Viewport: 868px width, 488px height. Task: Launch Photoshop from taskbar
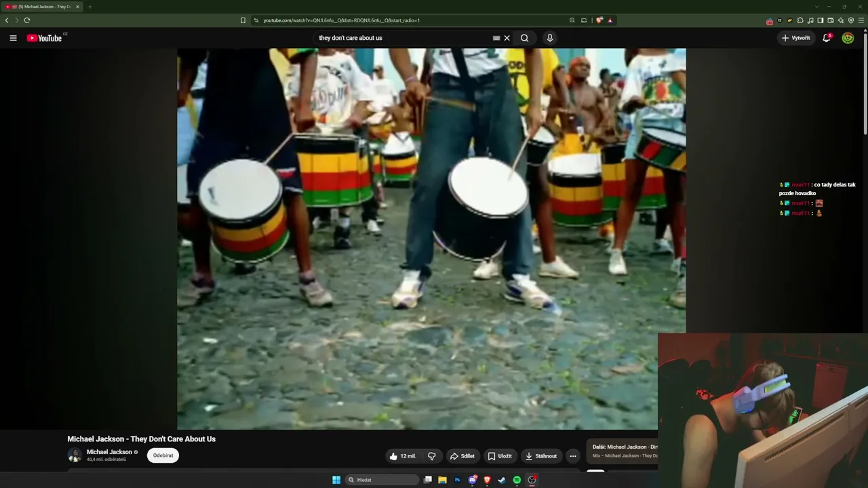click(x=457, y=480)
